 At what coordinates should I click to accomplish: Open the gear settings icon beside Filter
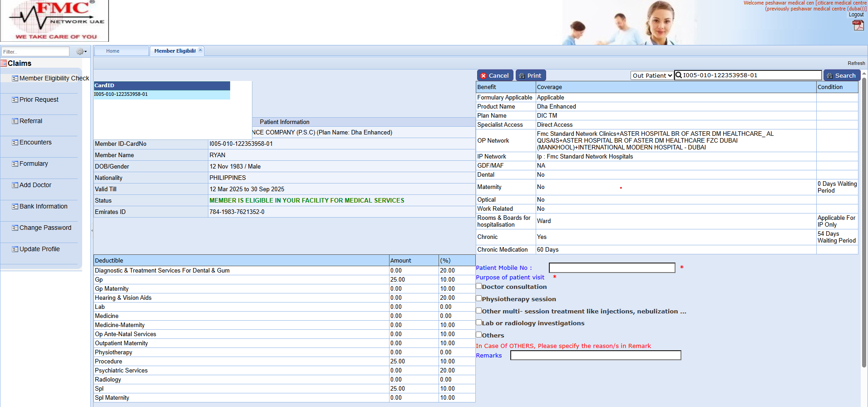tap(81, 52)
